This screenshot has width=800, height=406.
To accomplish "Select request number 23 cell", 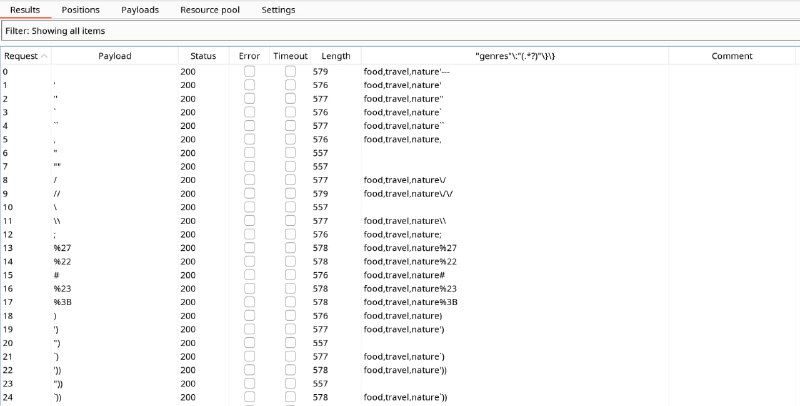I will tap(8, 384).
